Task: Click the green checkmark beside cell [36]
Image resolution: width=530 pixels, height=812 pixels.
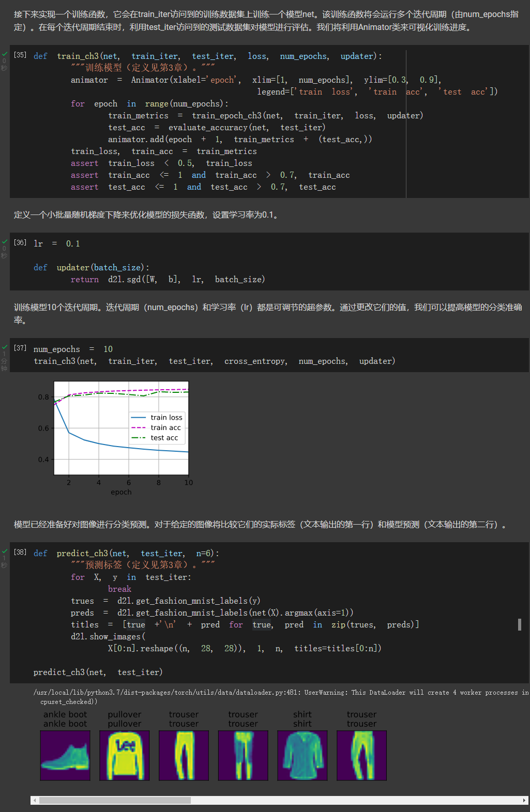Action: click(5, 241)
